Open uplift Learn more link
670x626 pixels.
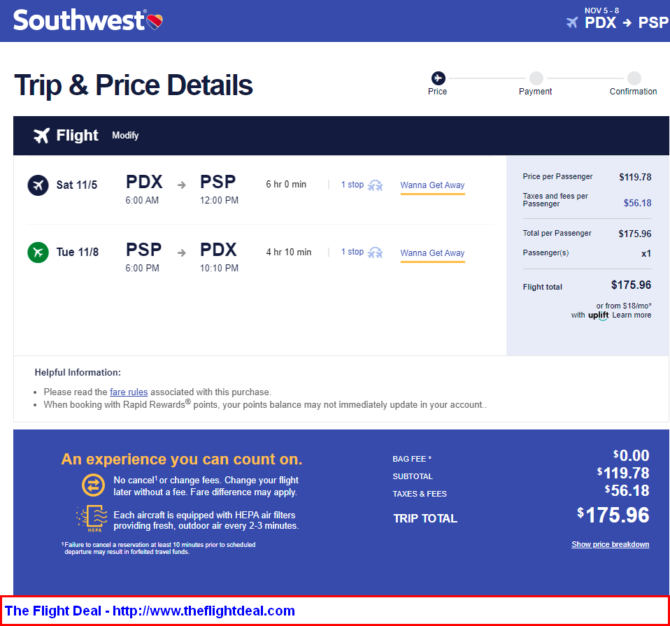(632, 315)
